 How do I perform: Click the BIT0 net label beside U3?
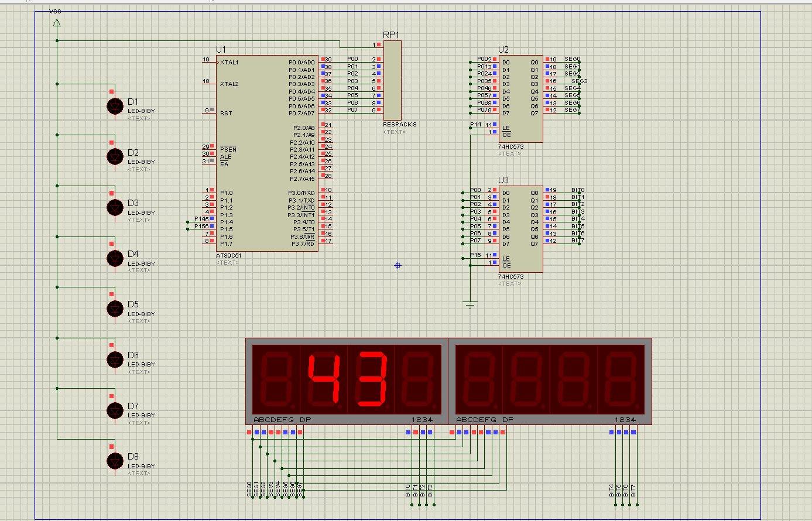coord(578,190)
